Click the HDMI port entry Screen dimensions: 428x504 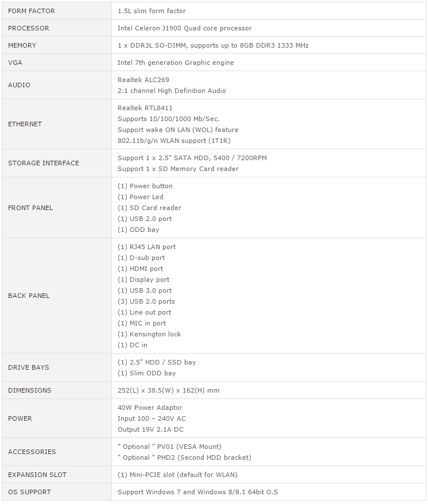141,269
